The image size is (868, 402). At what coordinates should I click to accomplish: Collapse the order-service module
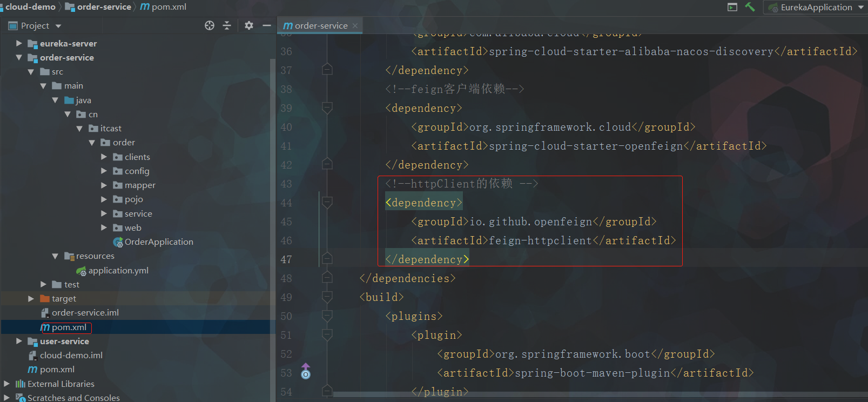19,57
